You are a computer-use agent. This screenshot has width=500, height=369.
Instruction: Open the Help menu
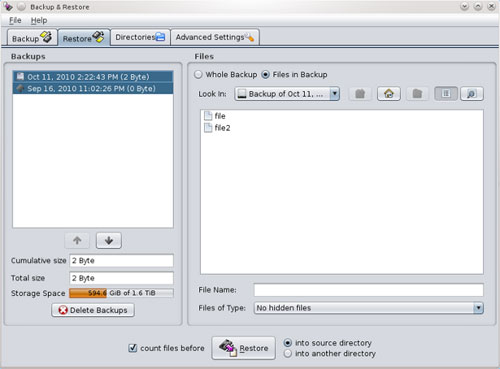(39, 20)
